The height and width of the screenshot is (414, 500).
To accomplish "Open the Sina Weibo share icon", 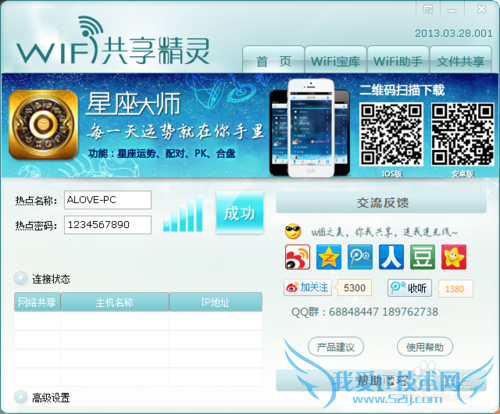I will (x=297, y=257).
